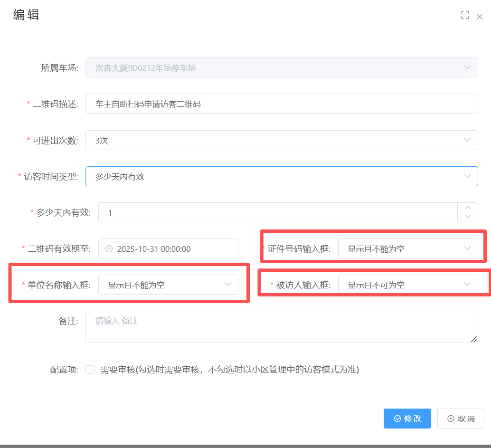The width and height of the screenshot is (491, 448).
Task: Open the 证件号码输入框 dropdown
Action: click(408, 248)
